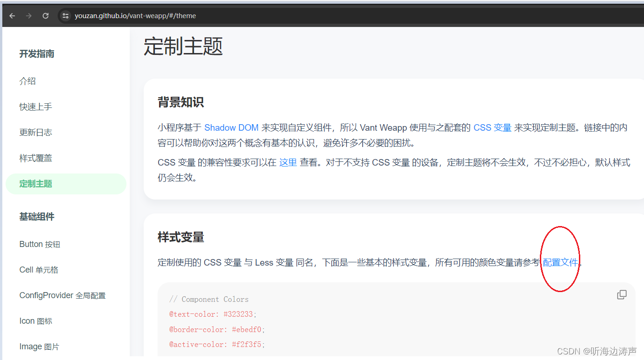The image size is (644, 360).
Task: Click the 基础组件 sidebar heading
Action: (x=37, y=217)
